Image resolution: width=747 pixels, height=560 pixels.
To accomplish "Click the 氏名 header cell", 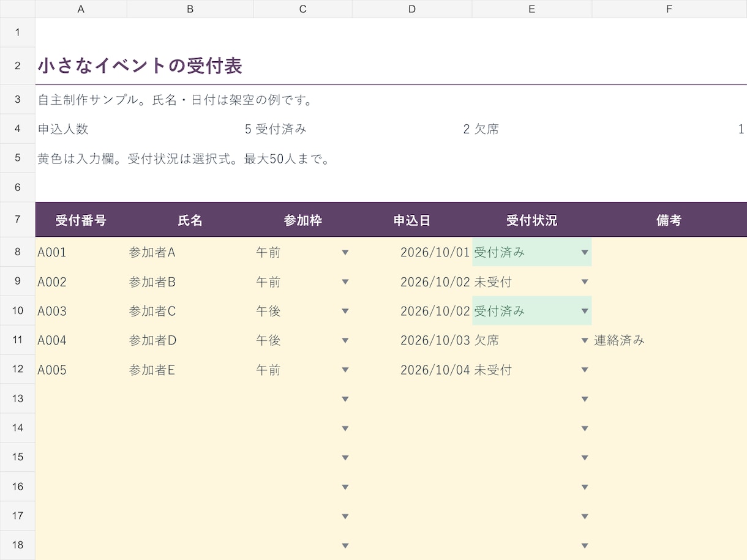I will 190,220.
